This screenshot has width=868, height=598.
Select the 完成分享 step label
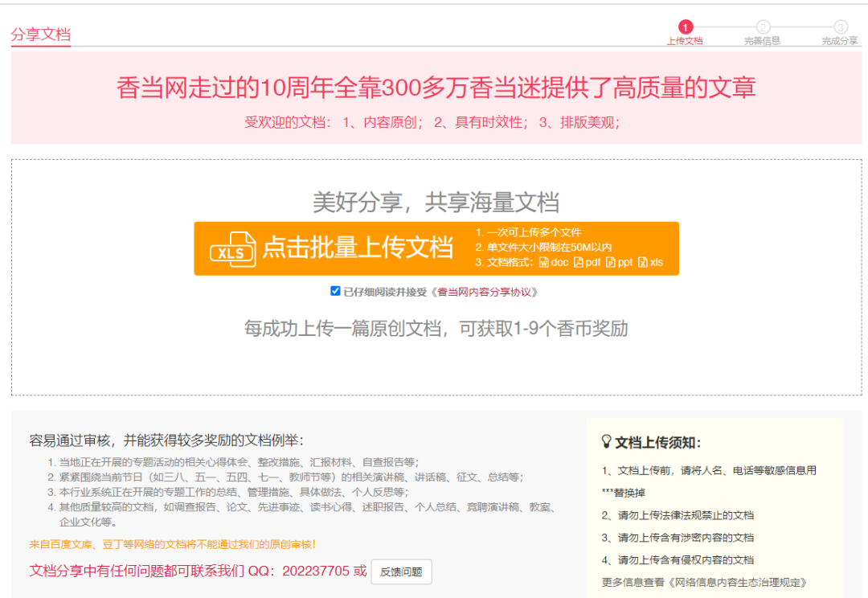[x=841, y=41]
